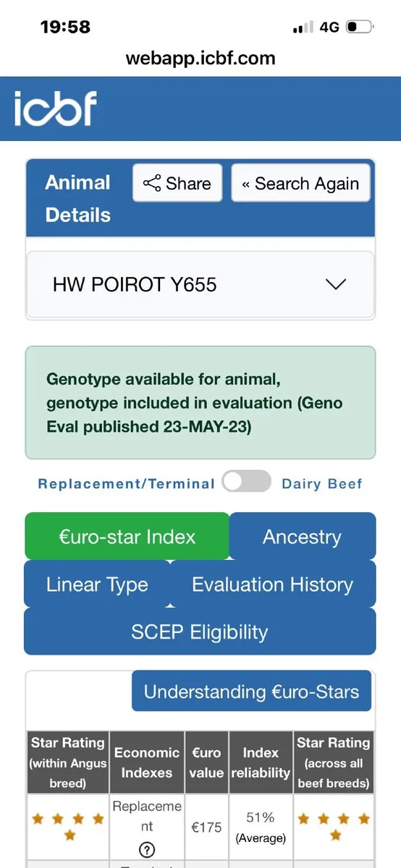Tap the battery icon in status bar

360,27
